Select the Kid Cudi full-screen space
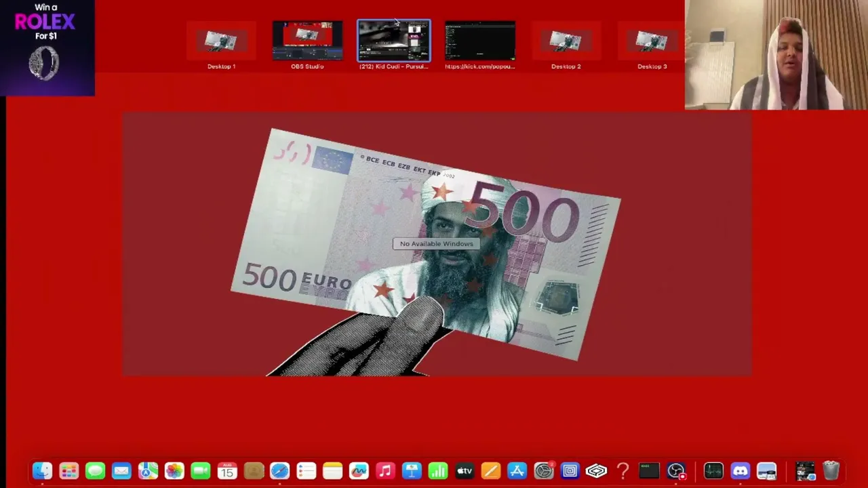This screenshot has width=868, height=488. [x=394, y=45]
